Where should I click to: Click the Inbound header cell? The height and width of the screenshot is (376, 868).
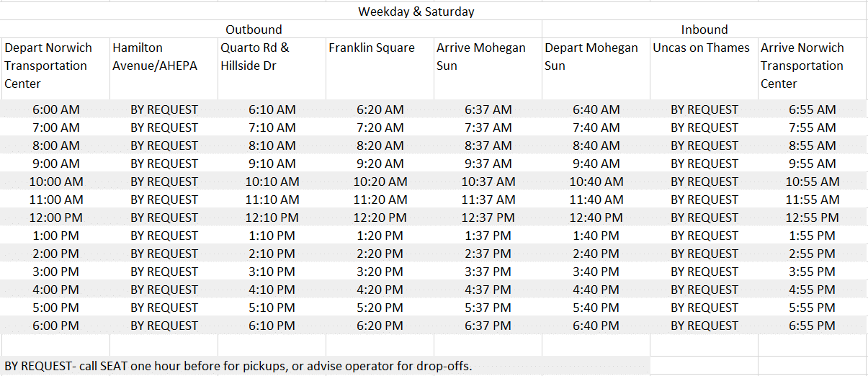(704, 30)
